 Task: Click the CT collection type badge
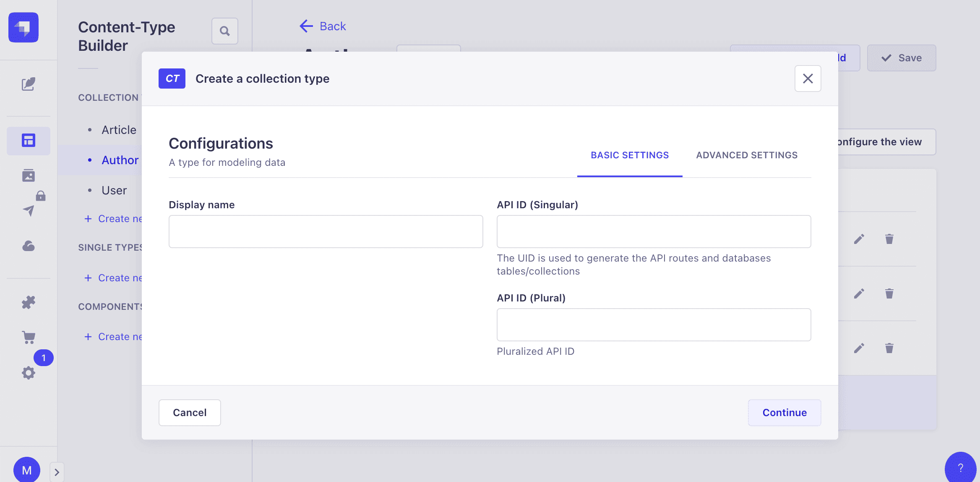[172, 79]
